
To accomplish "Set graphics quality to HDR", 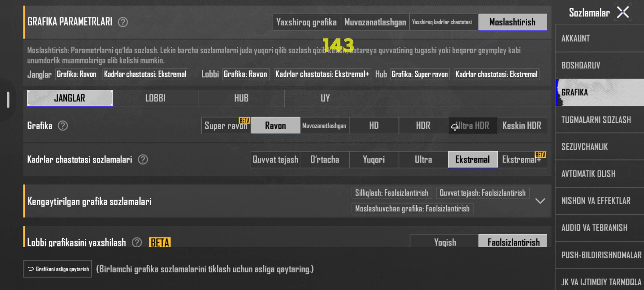I will [x=423, y=125].
